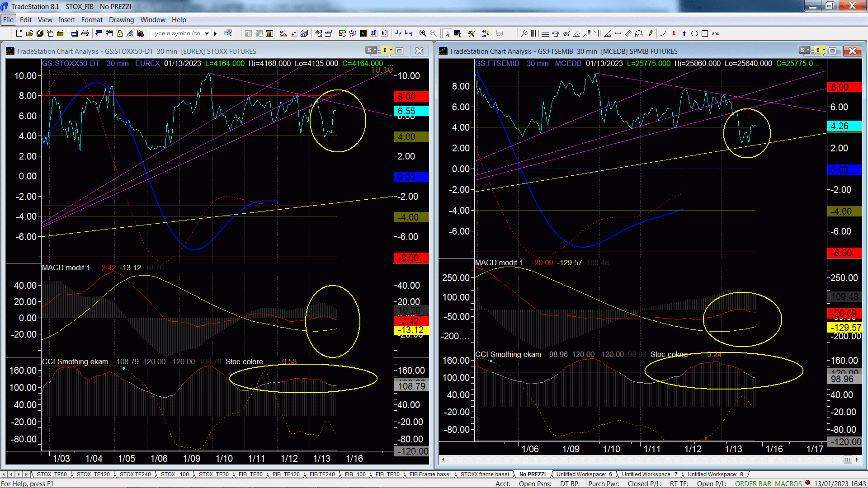Select the Ellipse drawing tool
Image resolution: width=868 pixels, height=488 pixels.
click(x=694, y=33)
